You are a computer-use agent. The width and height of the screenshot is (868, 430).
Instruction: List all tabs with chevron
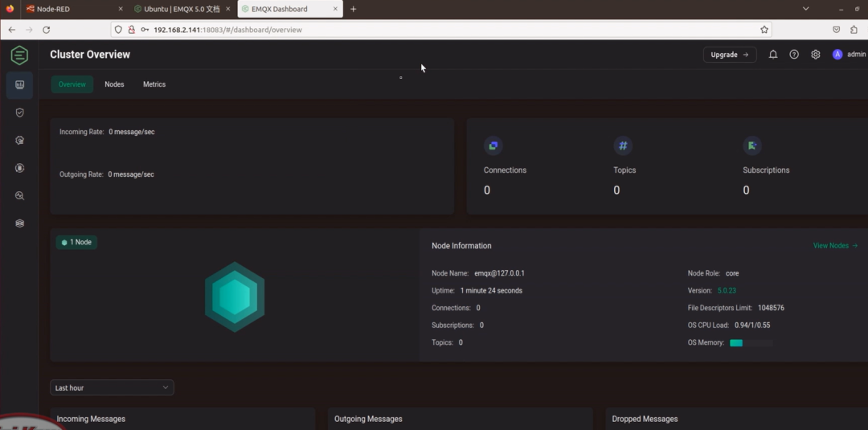click(806, 9)
